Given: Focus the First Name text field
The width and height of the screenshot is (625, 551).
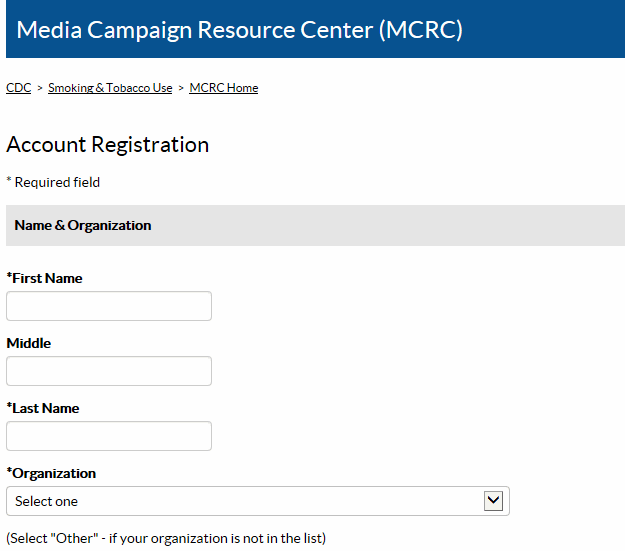Looking at the screenshot, I should coord(109,306).
